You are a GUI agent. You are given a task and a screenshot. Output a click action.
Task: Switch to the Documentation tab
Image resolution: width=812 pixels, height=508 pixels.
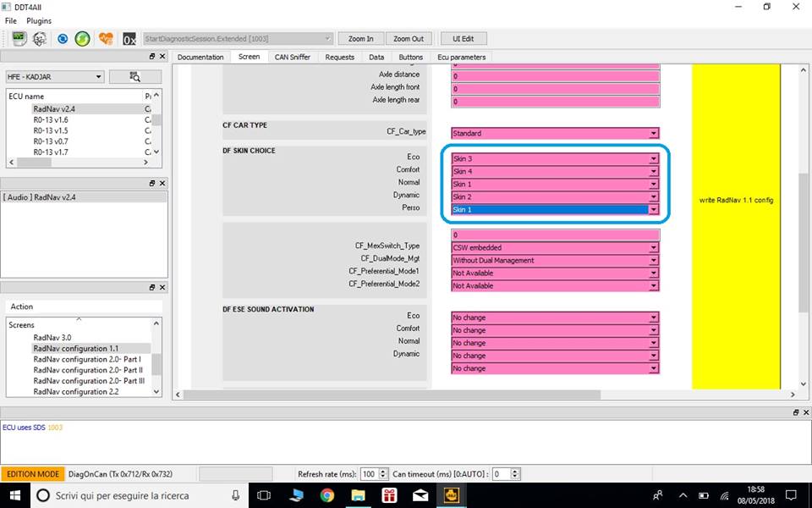coord(200,57)
